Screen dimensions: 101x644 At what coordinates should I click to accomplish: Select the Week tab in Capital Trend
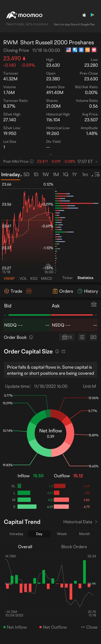tap(62, 534)
